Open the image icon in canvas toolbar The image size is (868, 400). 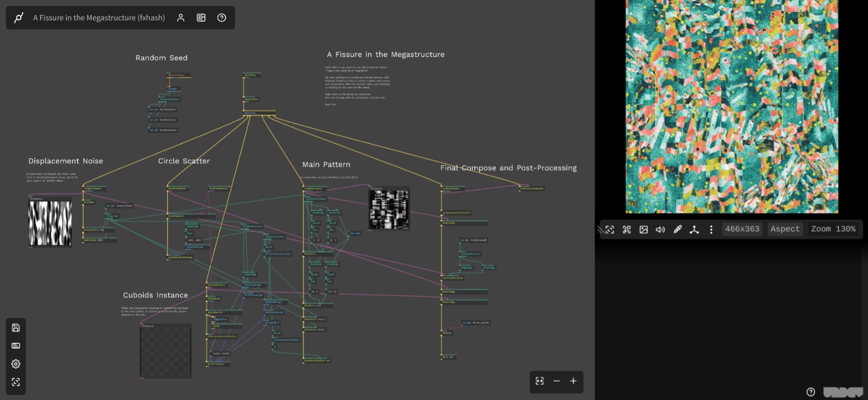pyautogui.click(x=643, y=229)
